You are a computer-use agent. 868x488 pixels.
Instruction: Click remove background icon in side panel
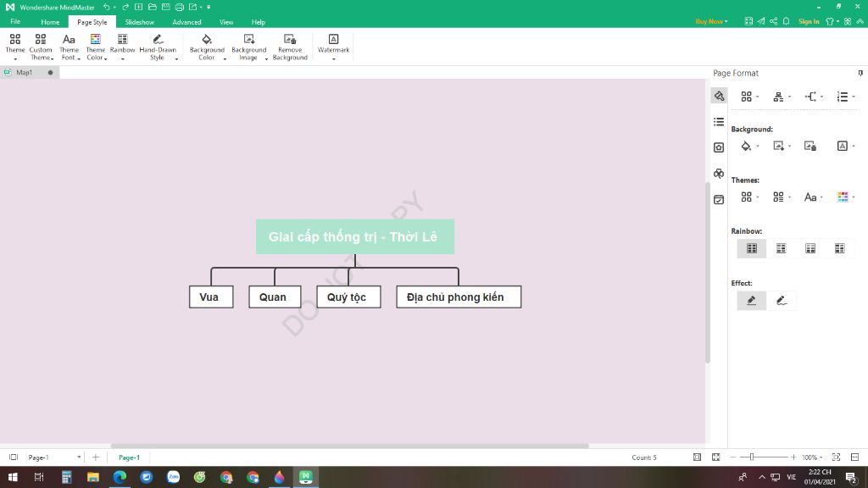point(810,146)
